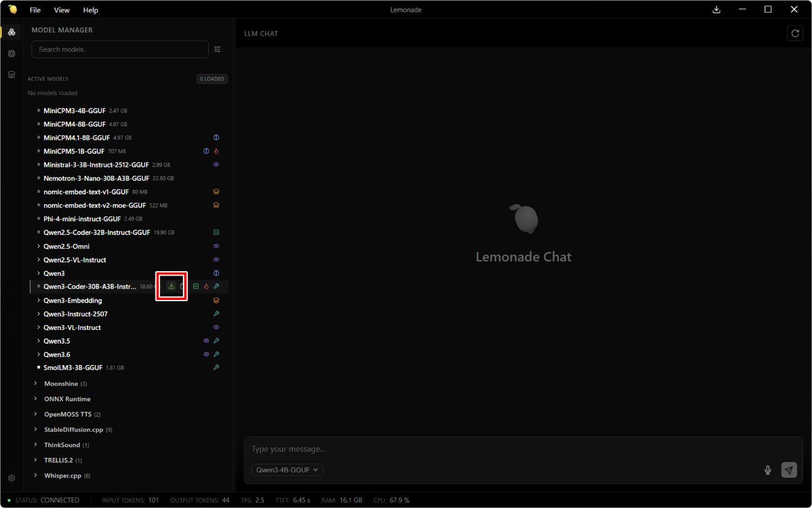Open the Model Manager sidebar icon
The height and width of the screenshot is (508, 812).
(12, 32)
